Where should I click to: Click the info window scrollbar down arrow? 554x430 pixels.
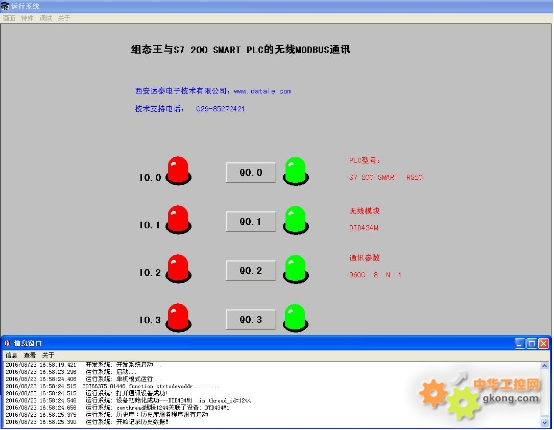coord(544,422)
